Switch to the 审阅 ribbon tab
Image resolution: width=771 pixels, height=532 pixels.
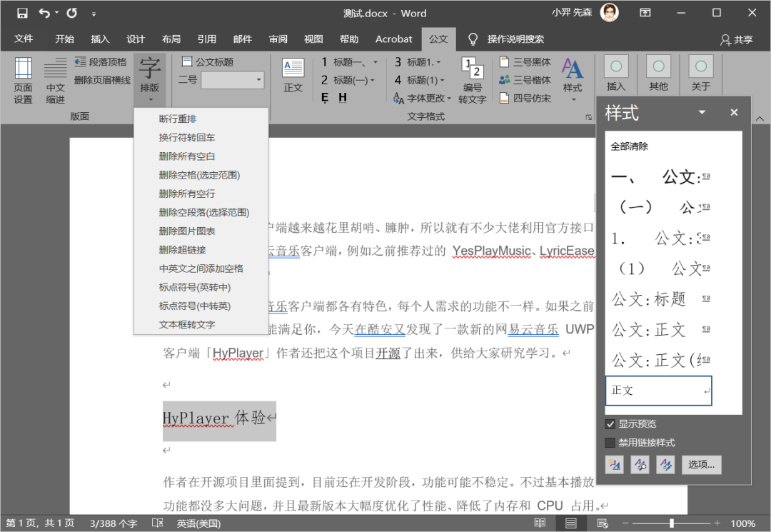point(278,39)
